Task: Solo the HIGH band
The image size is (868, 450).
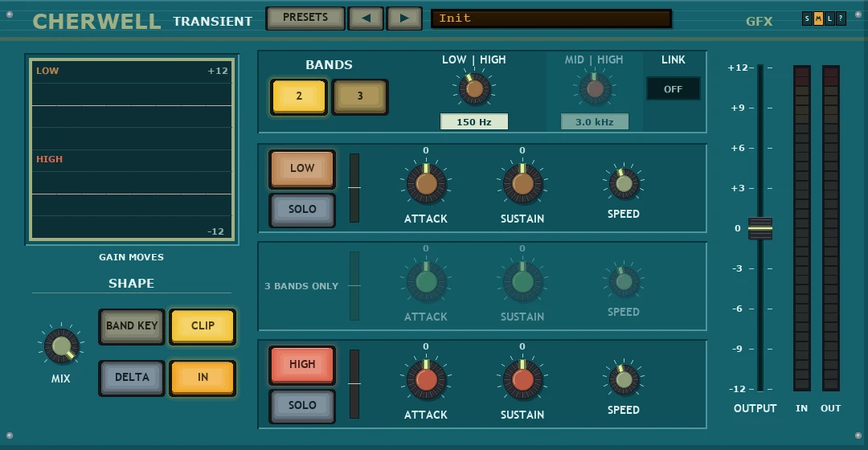Action: [x=302, y=405]
